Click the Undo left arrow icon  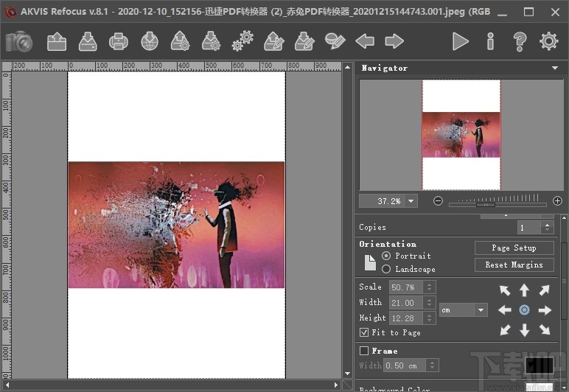point(365,41)
